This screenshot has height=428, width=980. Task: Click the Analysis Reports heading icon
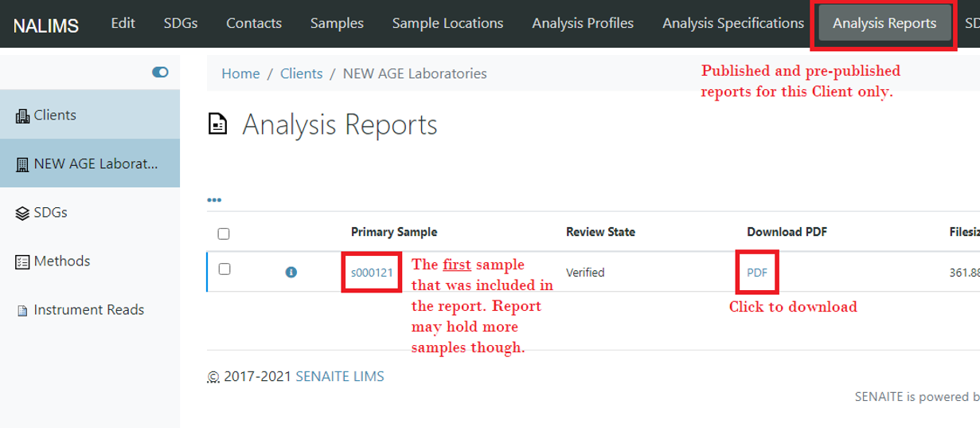pos(217,125)
